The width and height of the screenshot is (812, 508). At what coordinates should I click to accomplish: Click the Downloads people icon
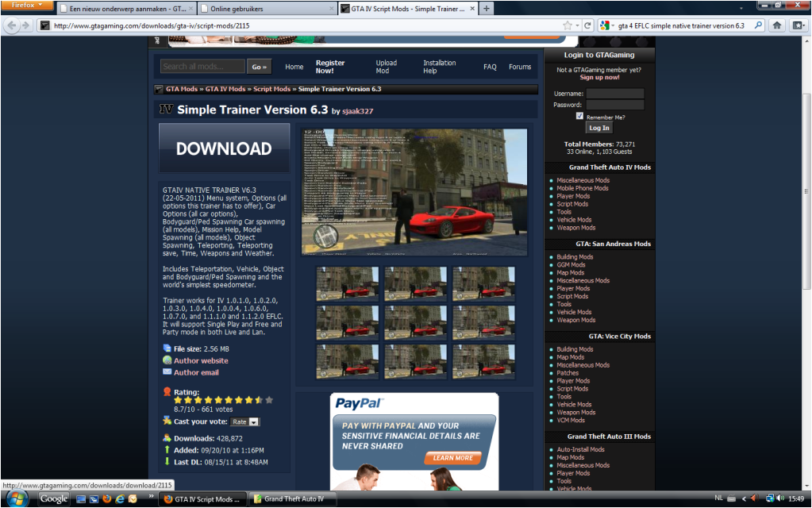(167, 438)
